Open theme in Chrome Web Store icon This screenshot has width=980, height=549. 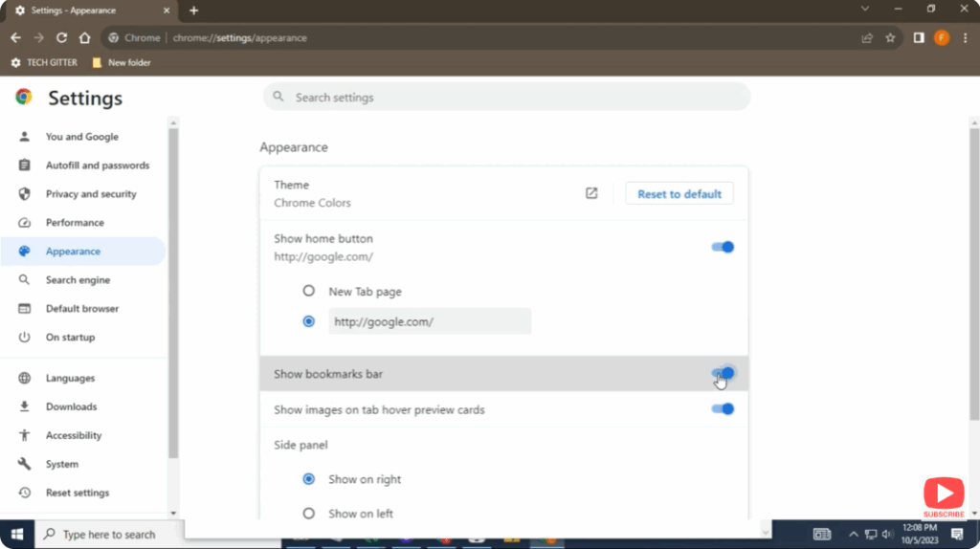[x=591, y=193]
